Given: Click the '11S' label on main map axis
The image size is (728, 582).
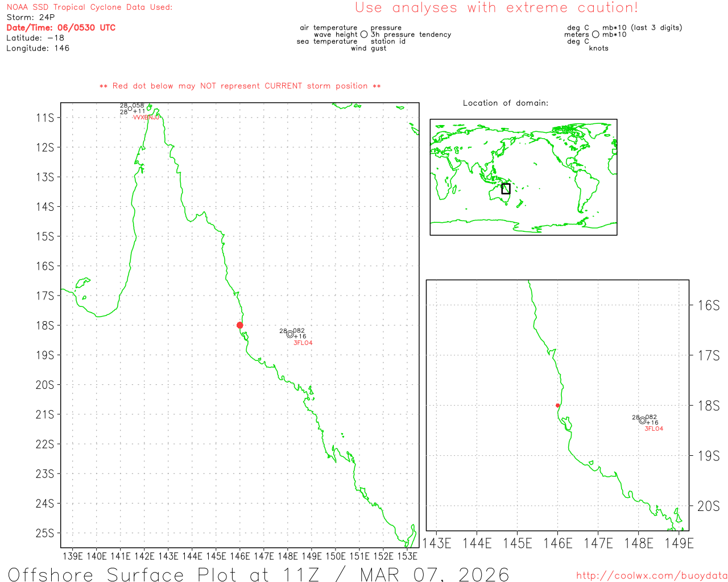Looking at the screenshot, I should coord(45,118).
